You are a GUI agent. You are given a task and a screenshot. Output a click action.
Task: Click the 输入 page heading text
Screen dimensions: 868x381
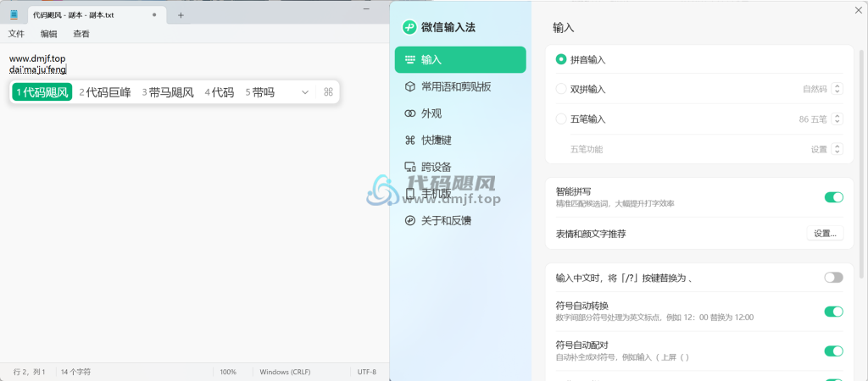(563, 28)
